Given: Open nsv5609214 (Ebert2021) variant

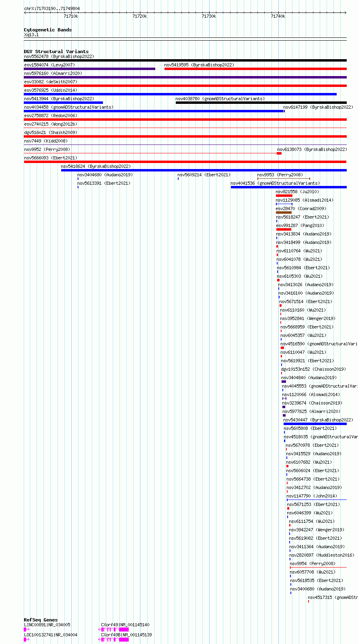Looking at the screenshot, I should tap(204, 175).
